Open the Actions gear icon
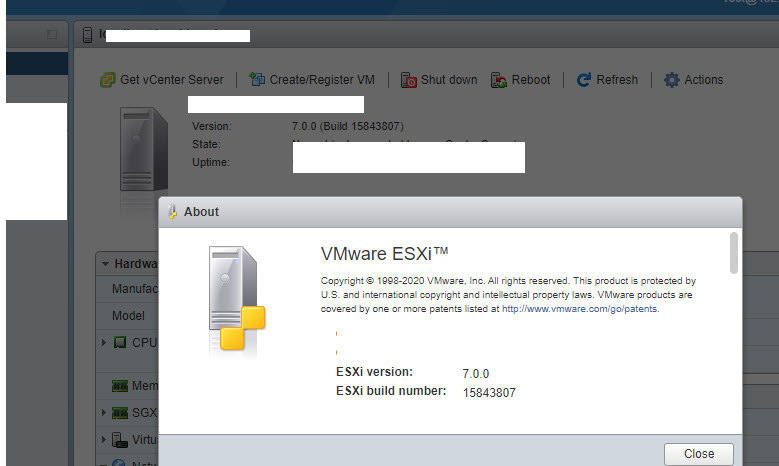Screen dimensions: 779x466 [x=672, y=80]
